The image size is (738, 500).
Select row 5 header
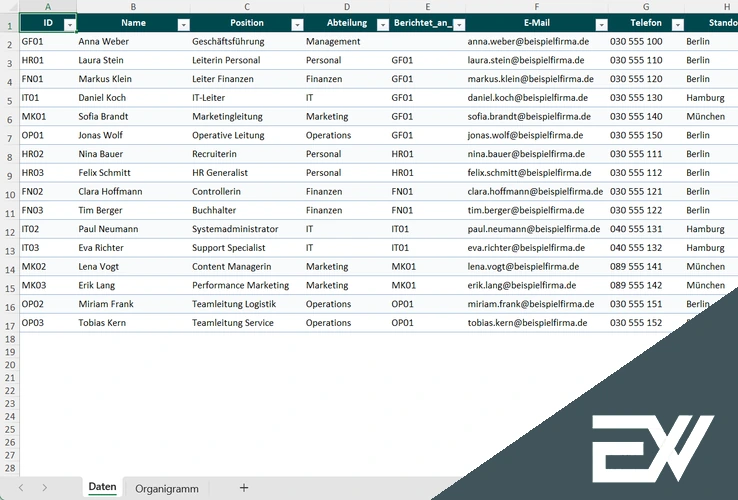click(x=9, y=98)
